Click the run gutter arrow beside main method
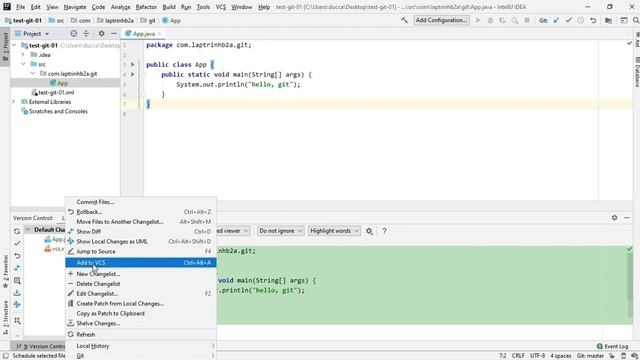640x360 pixels. point(133,74)
